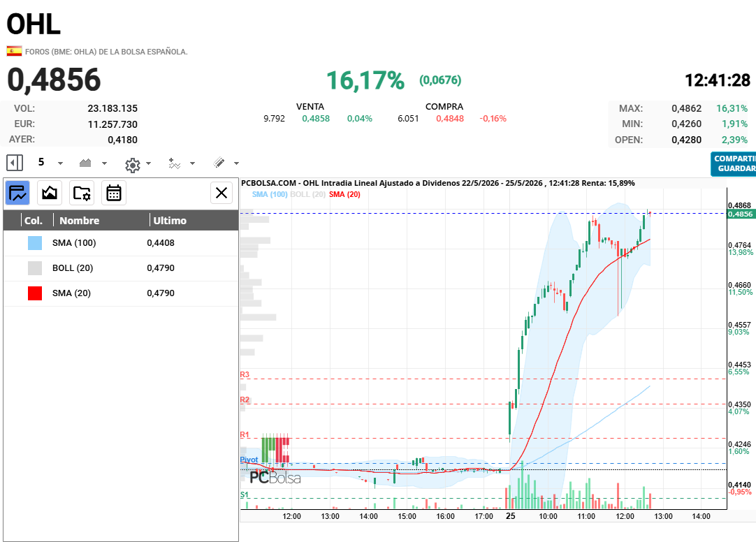Select the BOLL (20) indicator row
This screenshot has height=542, width=756.
[121, 268]
